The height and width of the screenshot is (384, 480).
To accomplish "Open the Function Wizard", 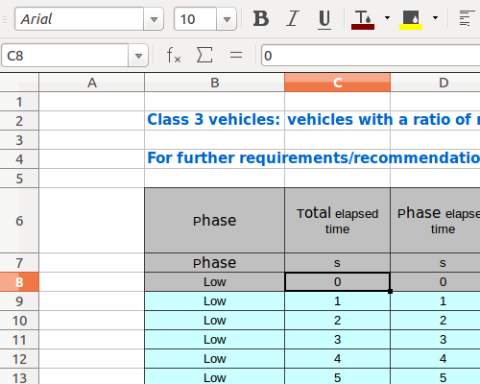I will (174, 55).
